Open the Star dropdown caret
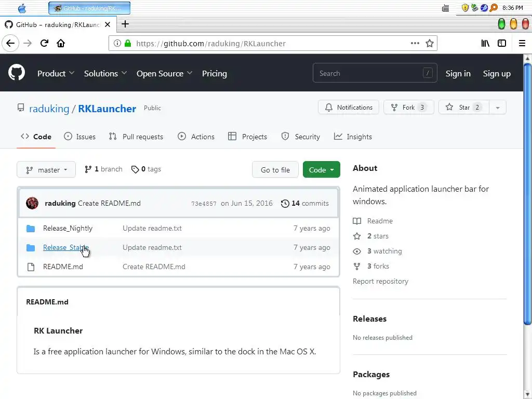Image resolution: width=532 pixels, height=399 pixels. tap(498, 108)
